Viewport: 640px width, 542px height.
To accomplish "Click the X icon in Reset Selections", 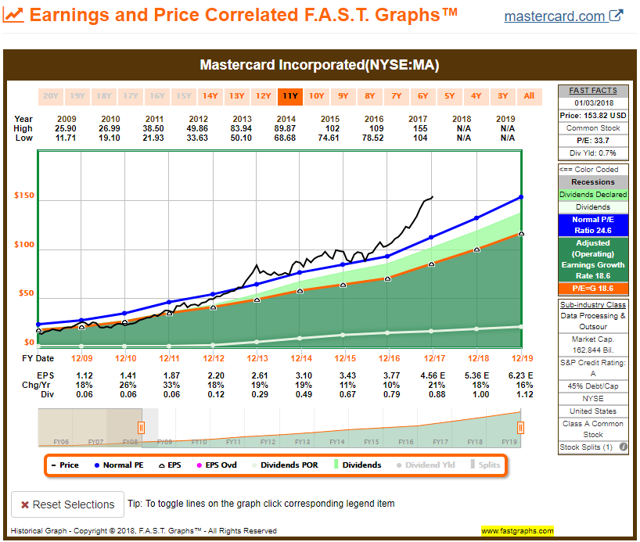I will pyautogui.click(x=25, y=505).
